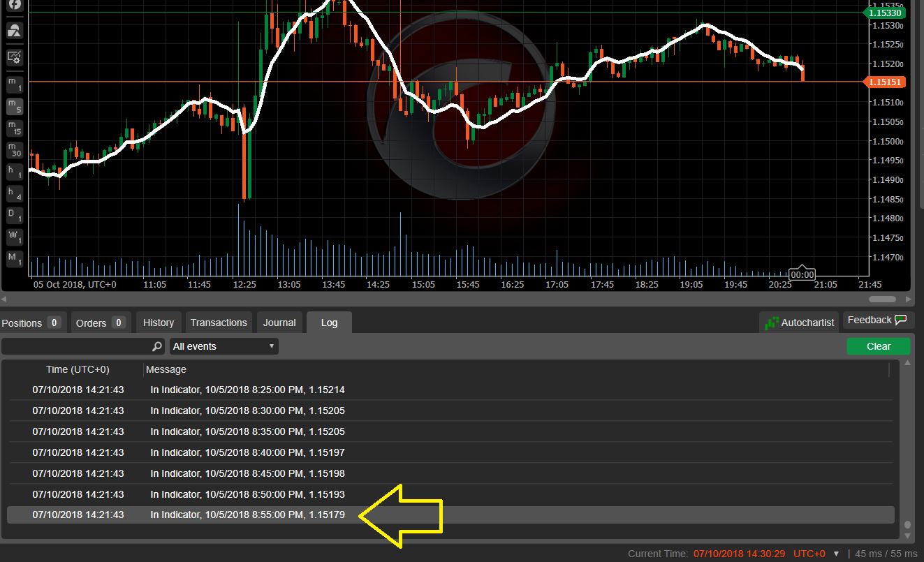Click the Feedback button
This screenshot has height=562, width=924.
tap(878, 320)
